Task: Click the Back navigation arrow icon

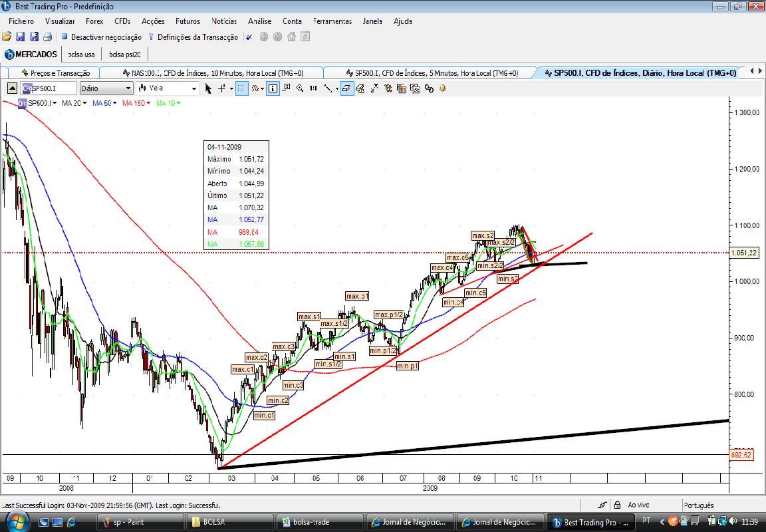Action: pyautogui.click(x=264, y=37)
